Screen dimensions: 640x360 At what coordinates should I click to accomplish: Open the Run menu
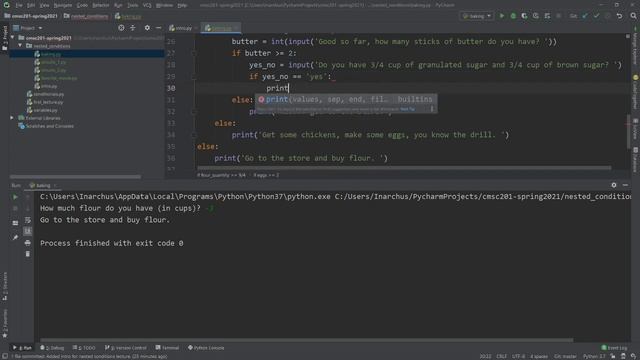point(118,5)
